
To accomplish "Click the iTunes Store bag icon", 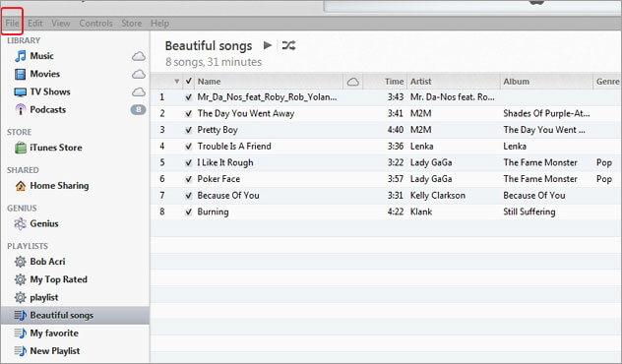I will click(21, 148).
